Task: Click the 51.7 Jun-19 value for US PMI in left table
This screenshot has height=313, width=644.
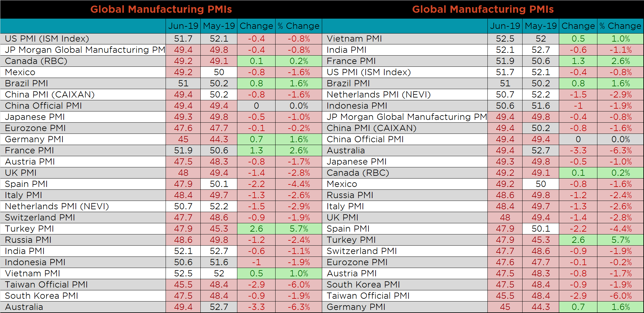Action: tap(183, 39)
